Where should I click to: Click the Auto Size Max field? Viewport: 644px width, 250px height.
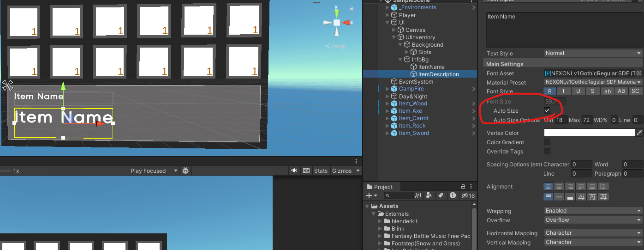point(587,120)
